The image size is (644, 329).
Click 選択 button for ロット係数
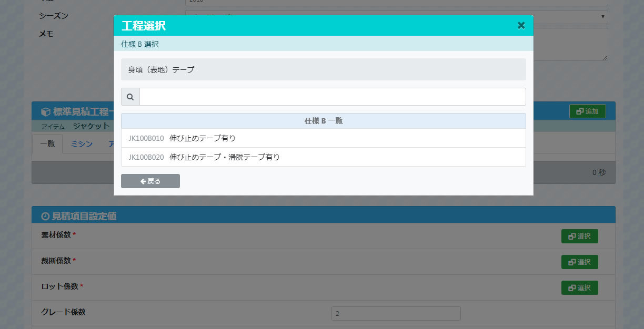coord(579,288)
